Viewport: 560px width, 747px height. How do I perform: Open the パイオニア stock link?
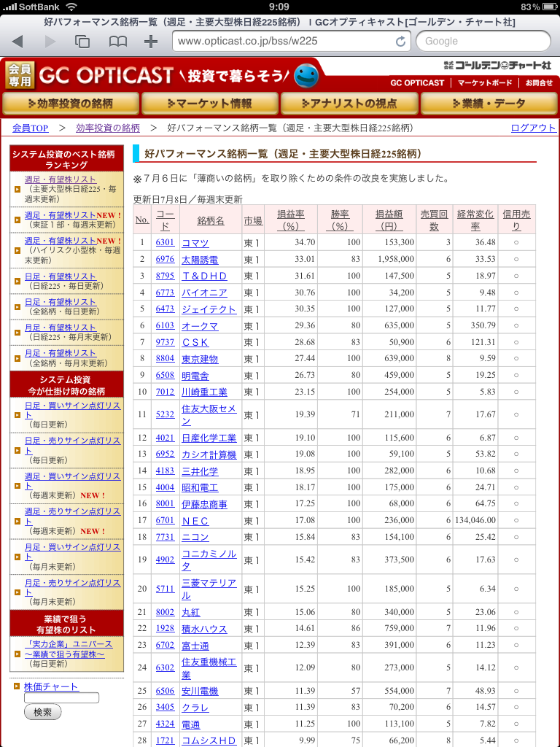[204, 293]
